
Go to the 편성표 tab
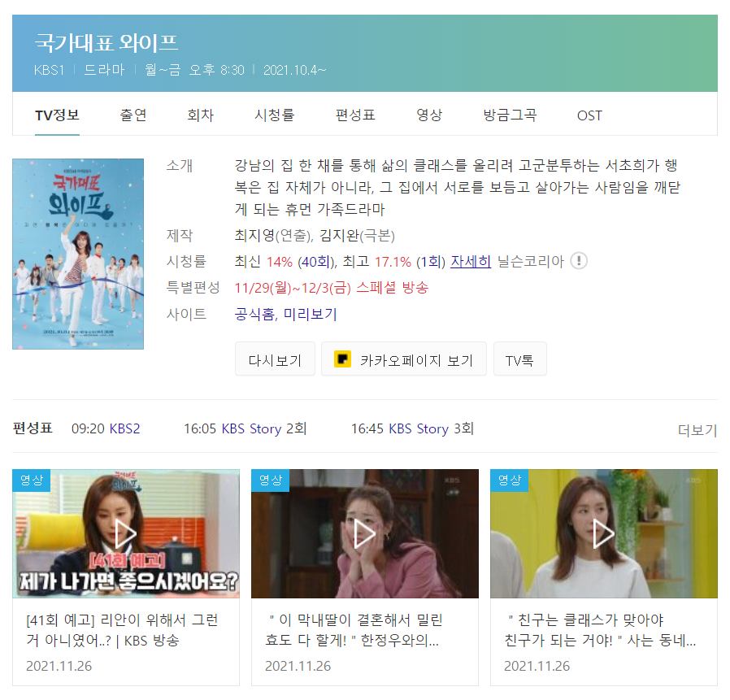[x=355, y=115]
